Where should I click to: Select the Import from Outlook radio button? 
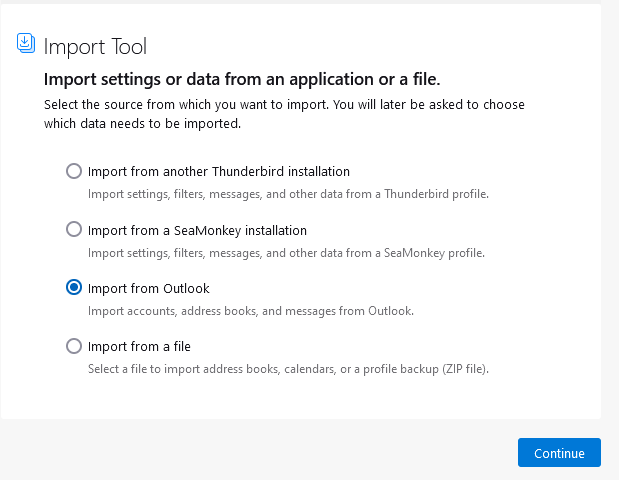pyautogui.click(x=74, y=289)
